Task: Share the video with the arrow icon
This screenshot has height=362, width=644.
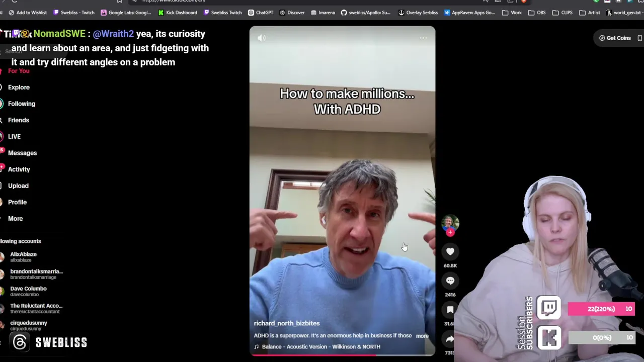Action: [450, 339]
